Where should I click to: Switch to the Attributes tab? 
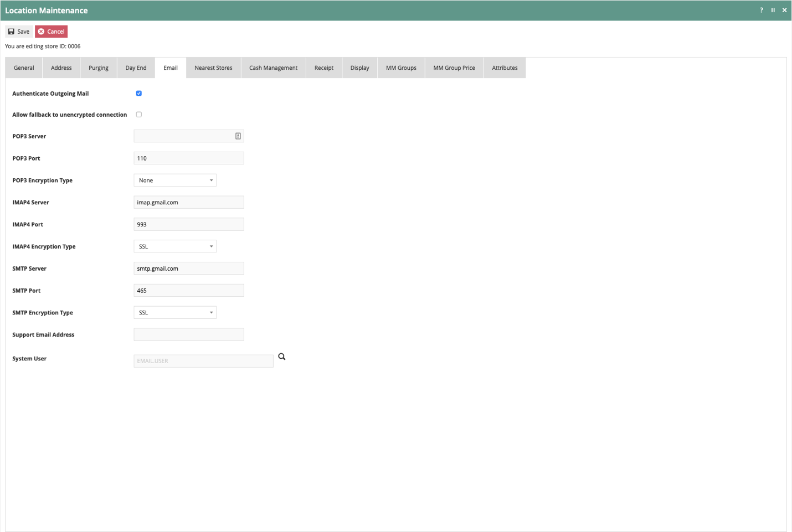coord(505,68)
